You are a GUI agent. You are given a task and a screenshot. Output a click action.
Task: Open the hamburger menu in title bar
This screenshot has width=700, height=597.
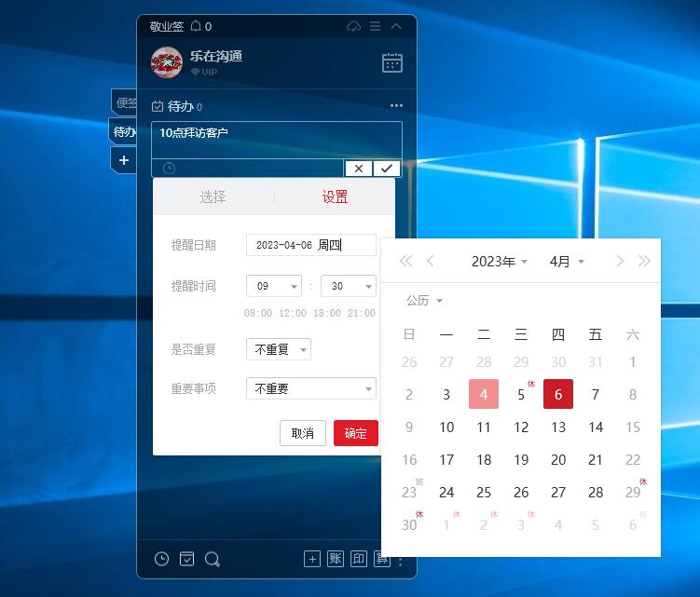coord(375,26)
